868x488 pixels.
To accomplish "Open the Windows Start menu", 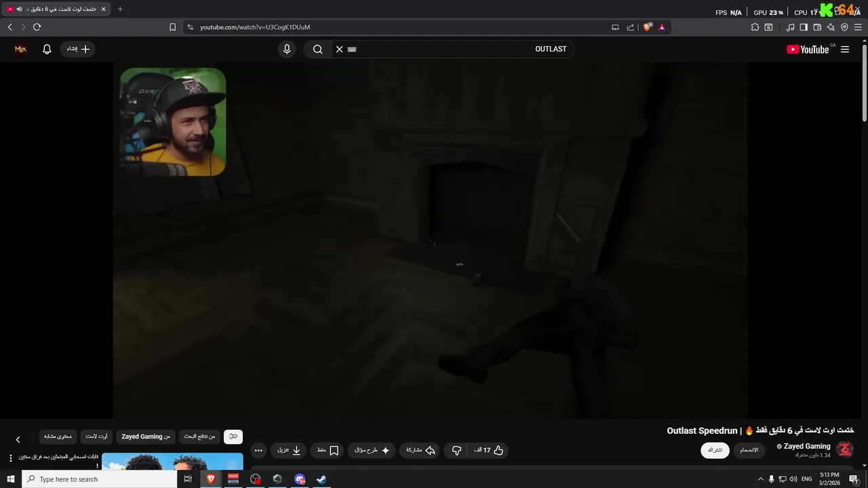I will [x=11, y=479].
